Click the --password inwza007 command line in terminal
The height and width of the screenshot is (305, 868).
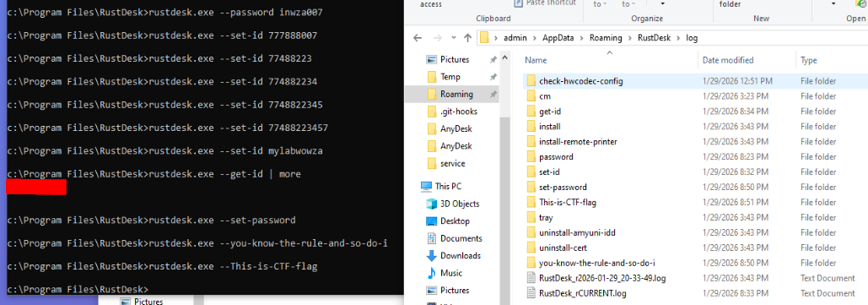165,12
